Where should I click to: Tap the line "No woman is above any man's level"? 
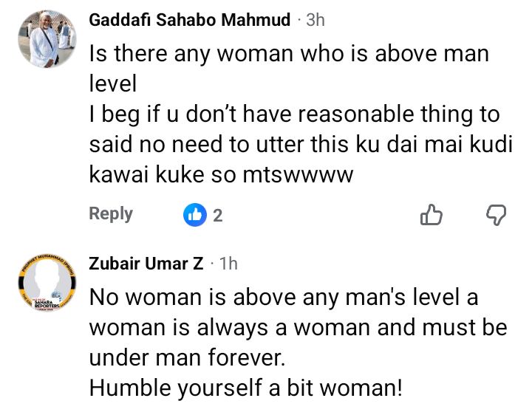tap(284, 298)
